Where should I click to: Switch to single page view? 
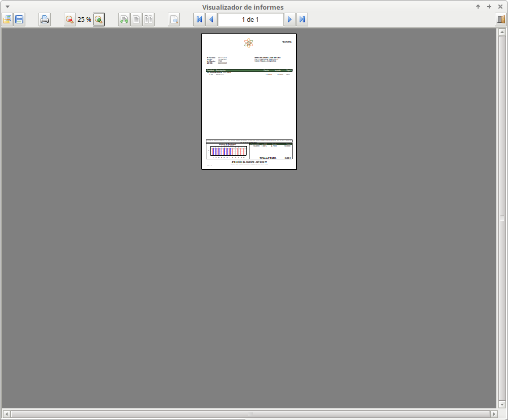coord(136,19)
